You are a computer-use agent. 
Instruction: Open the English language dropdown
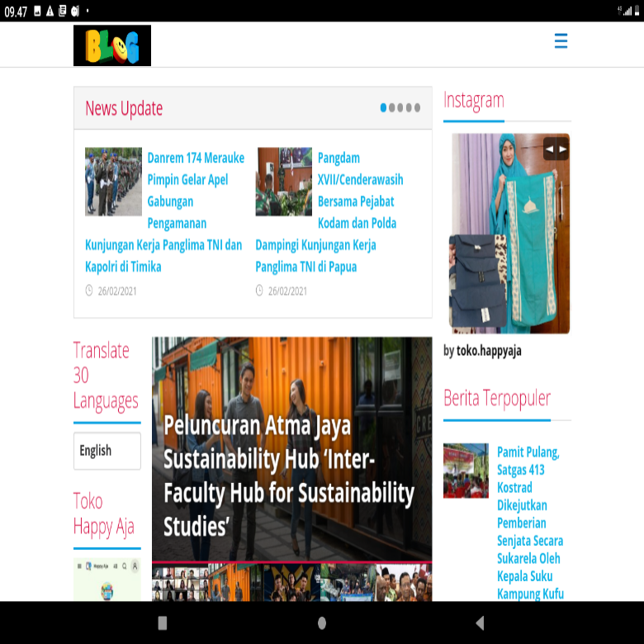tap(107, 451)
